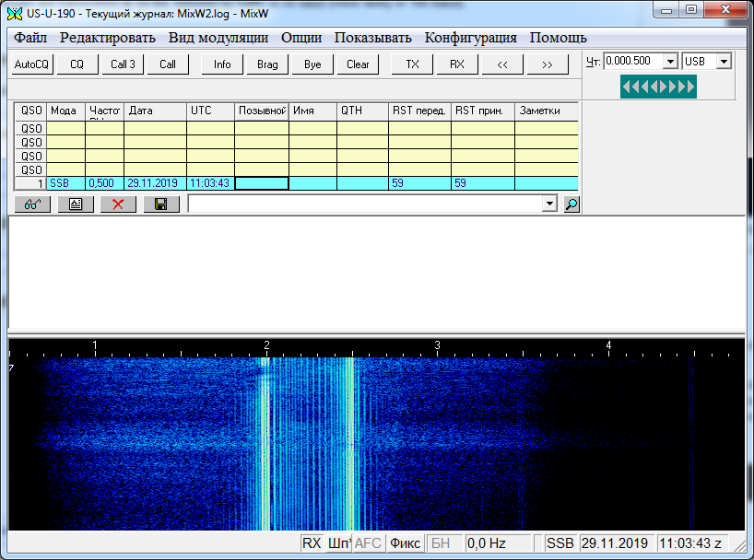
Task: Click the waterfall frequency marker 3
Action: pyautogui.click(x=437, y=344)
